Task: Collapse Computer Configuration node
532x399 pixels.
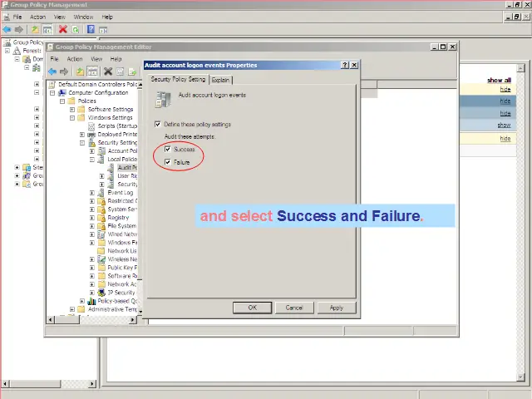Action: (x=52, y=92)
